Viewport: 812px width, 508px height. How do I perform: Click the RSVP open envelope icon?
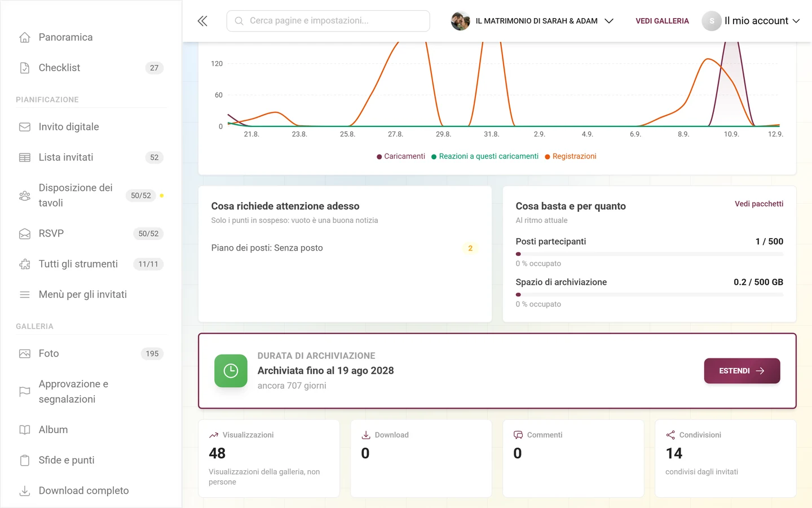coord(25,234)
